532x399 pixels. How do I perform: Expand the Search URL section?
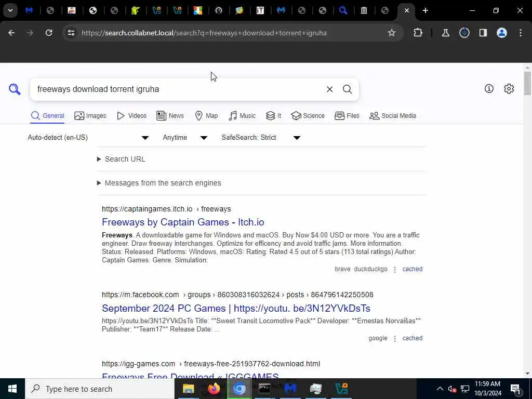point(121,159)
